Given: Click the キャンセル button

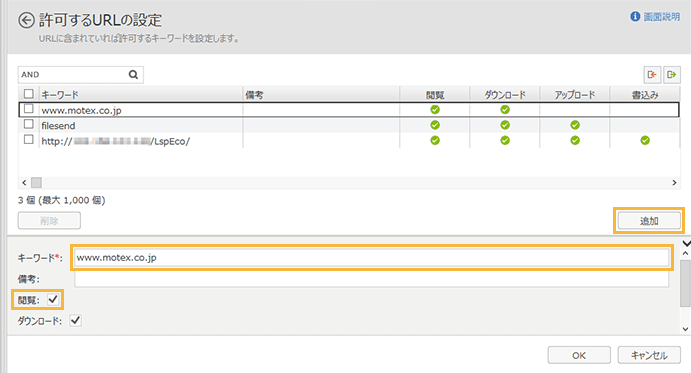Looking at the screenshot, I should tap(649, 355).
